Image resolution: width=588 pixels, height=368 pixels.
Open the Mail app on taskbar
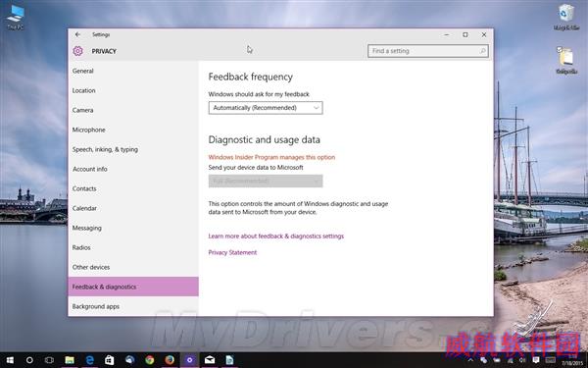tap(210, 360)
